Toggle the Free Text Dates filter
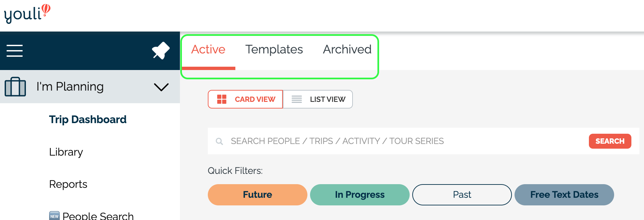Image resolution: width=644 pixels, height=220 pixels. (x=564, y=195)
